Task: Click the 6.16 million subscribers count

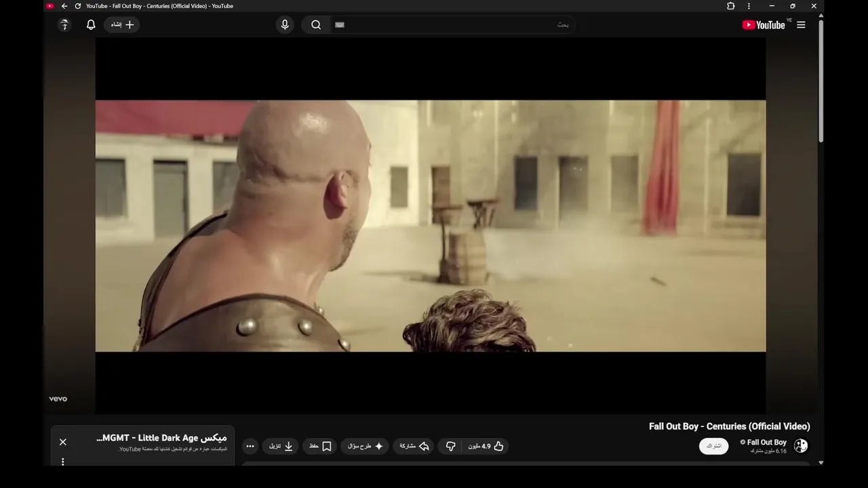Action: point(768,451)
